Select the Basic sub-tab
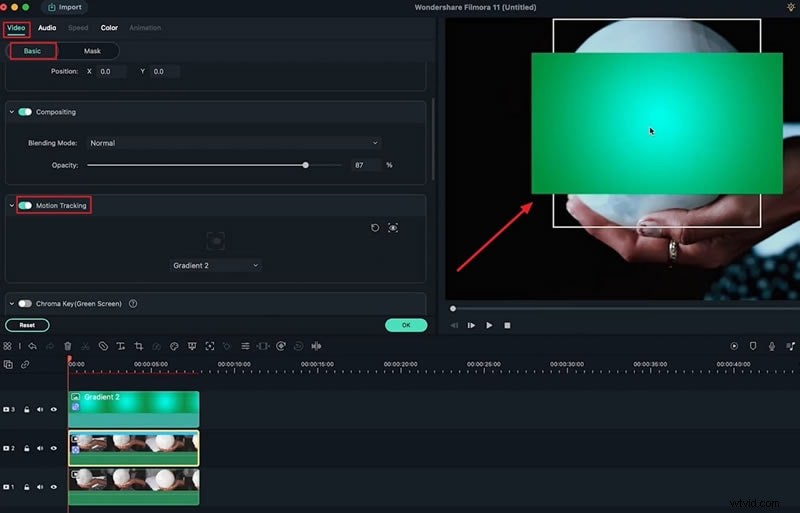This screenshot has width=800, height=513. 32,51
